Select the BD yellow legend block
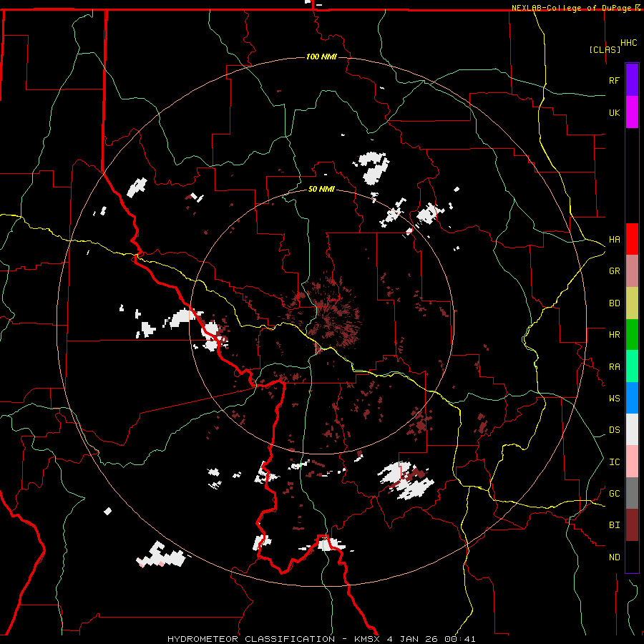Screen dimensions: 644x644 632,303
